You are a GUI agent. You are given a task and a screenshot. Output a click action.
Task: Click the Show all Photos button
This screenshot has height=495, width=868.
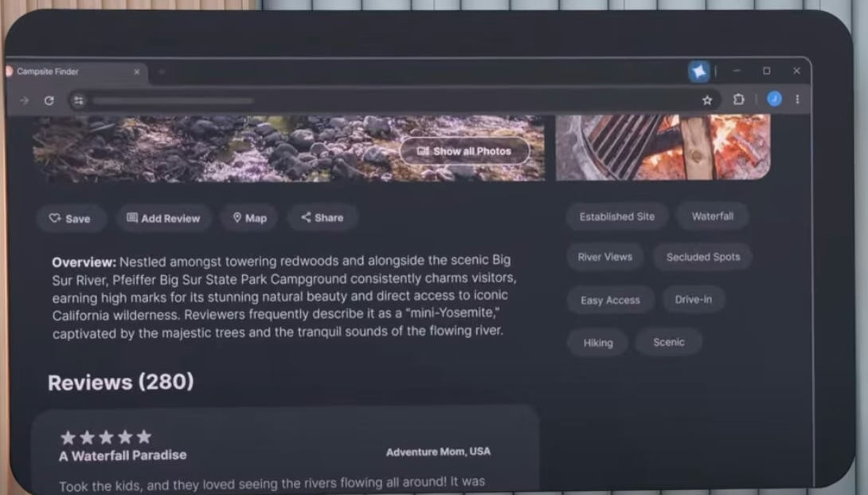click(464, 151)
